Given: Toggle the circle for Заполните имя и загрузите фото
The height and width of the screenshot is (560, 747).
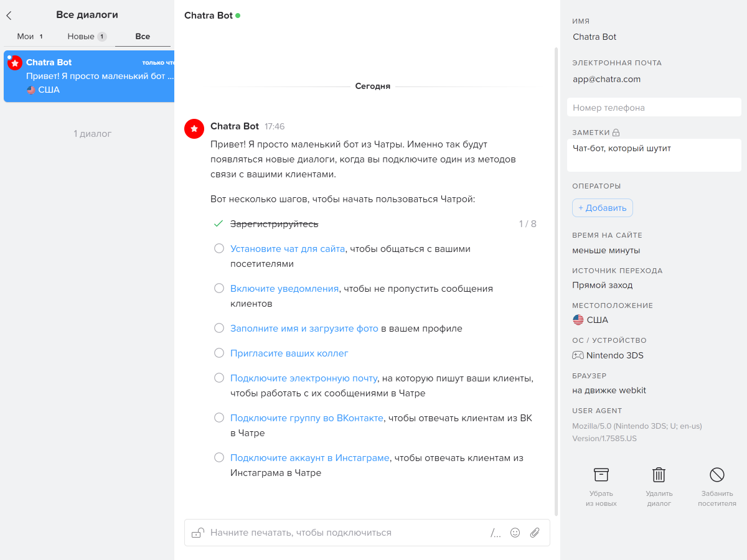Looking at the screenshot, I should (x=219, y=328).
